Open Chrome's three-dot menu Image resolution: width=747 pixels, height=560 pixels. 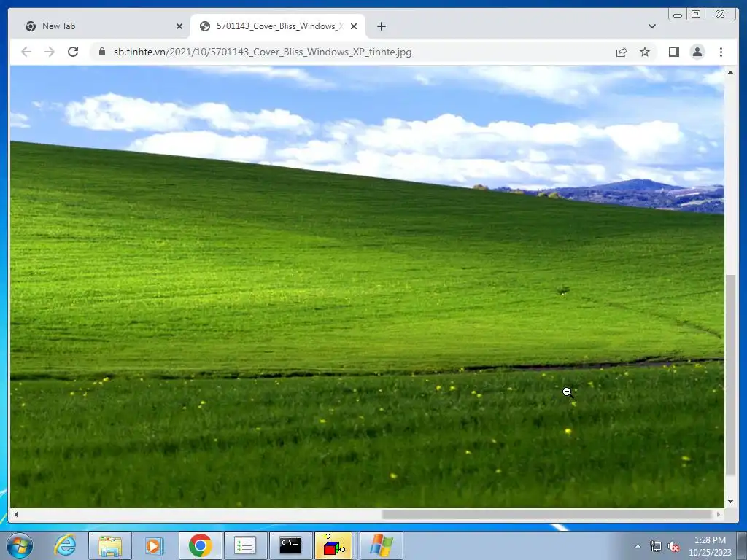(x=721, y=52)
